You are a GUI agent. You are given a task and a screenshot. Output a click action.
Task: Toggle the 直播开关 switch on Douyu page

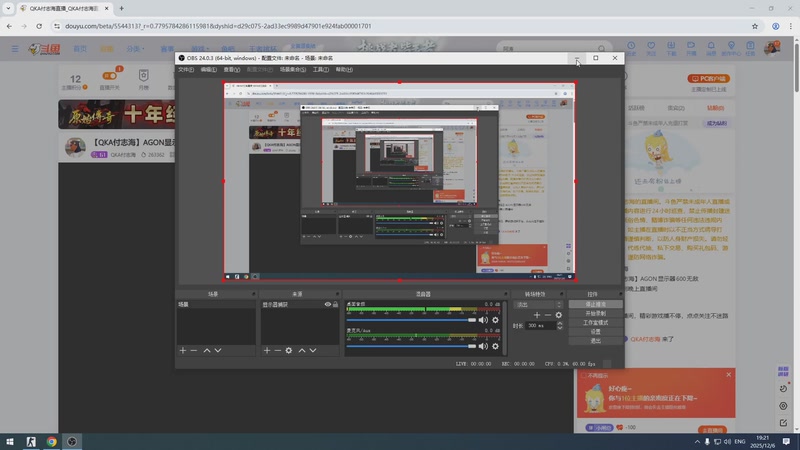[110, 76]
